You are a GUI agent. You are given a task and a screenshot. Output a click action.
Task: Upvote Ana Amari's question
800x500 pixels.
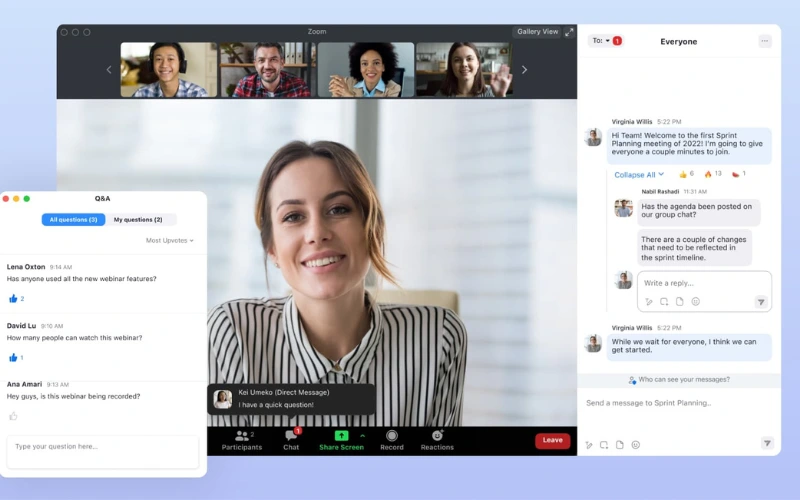pos(14,416)
